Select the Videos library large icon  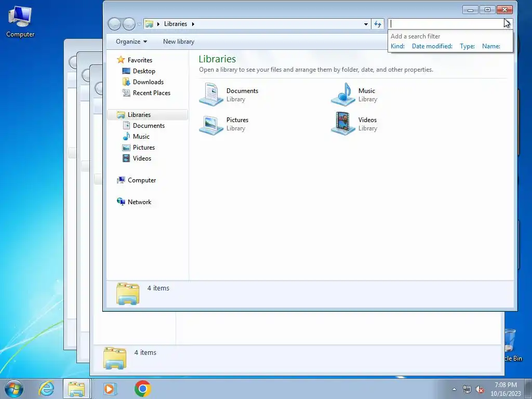tap(343, 124)
